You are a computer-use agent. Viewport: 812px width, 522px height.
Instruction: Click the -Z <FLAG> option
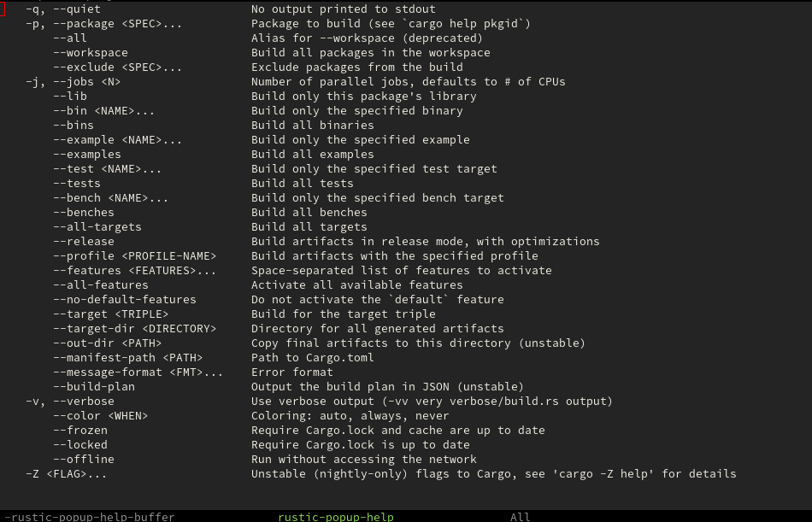[66, 474]
